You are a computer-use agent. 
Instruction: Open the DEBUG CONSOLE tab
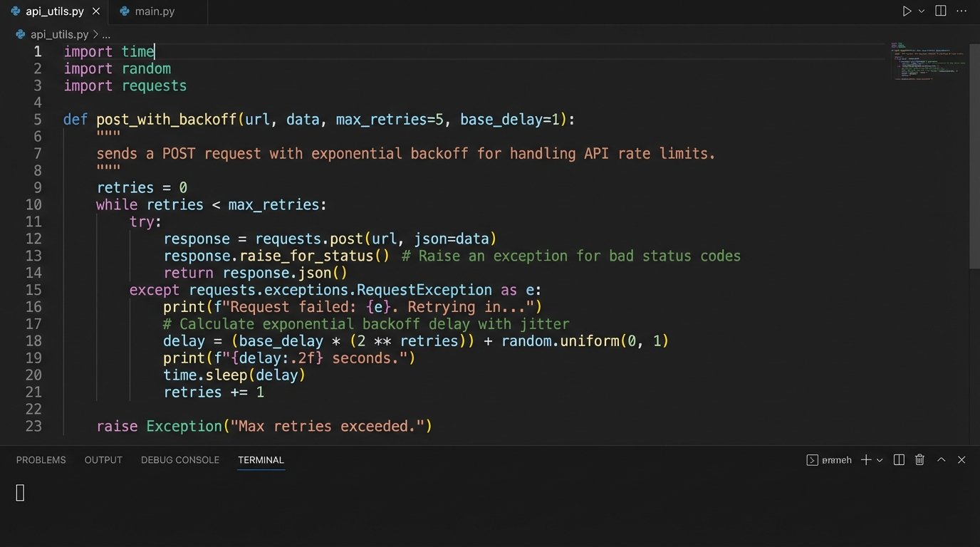point(179,460)
